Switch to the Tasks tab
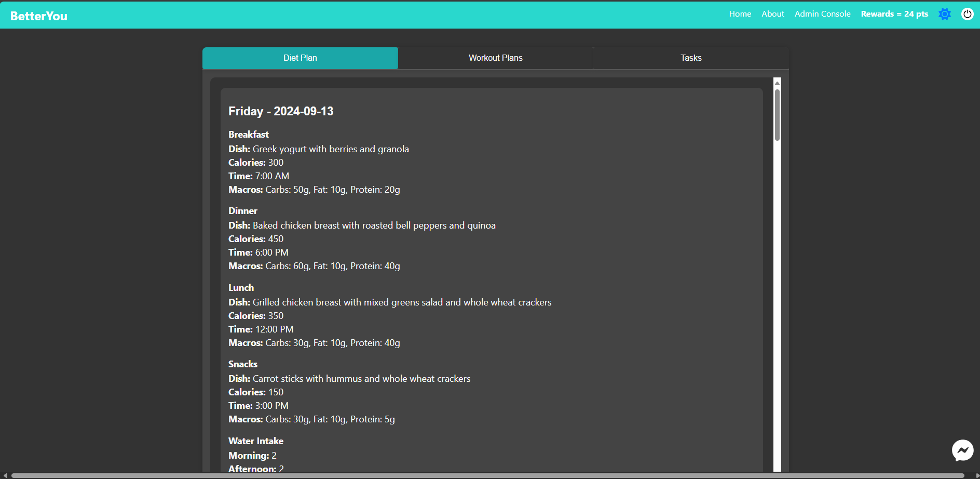Viewport: 980px width, 479px height. click(691, 58)
